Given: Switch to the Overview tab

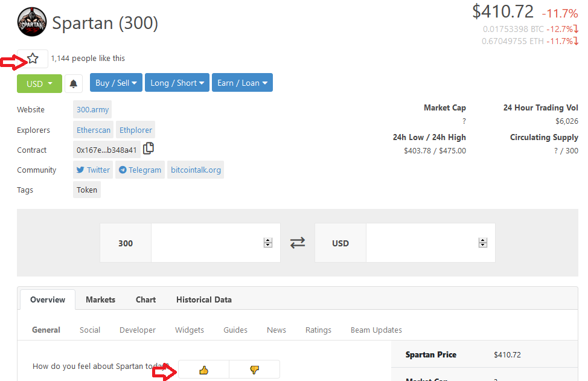Looking at the screenshot, I should click(x=48, y=299).
